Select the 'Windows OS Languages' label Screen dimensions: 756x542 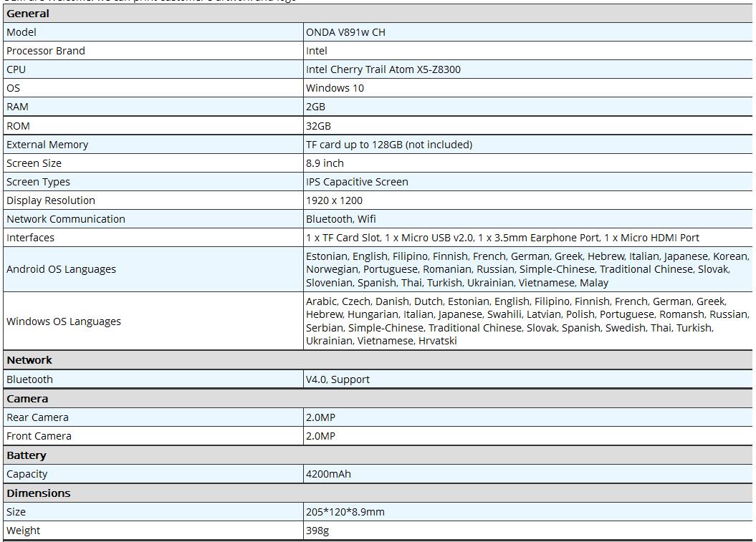[x=64, y=321]
